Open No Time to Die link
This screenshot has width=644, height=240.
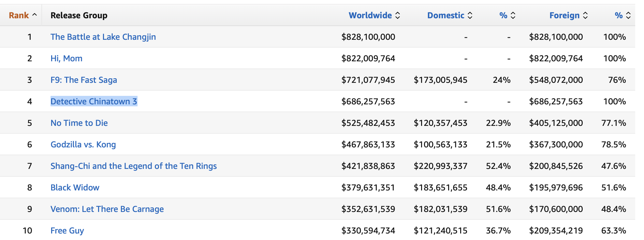[79, 123]
